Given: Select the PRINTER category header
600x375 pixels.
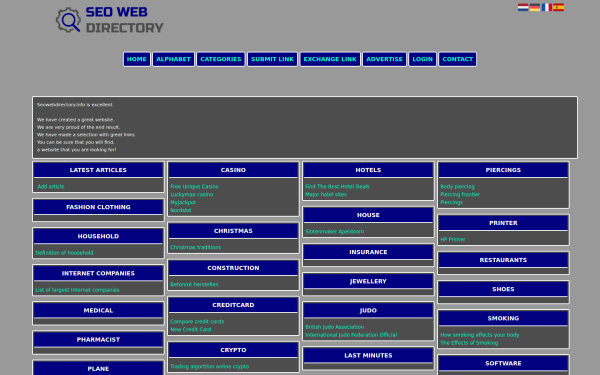Looking at the screenshot, I should click(503, 223).
